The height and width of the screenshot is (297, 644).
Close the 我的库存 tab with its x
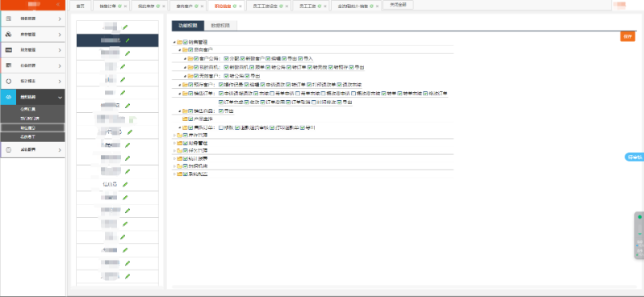[164, 6]
